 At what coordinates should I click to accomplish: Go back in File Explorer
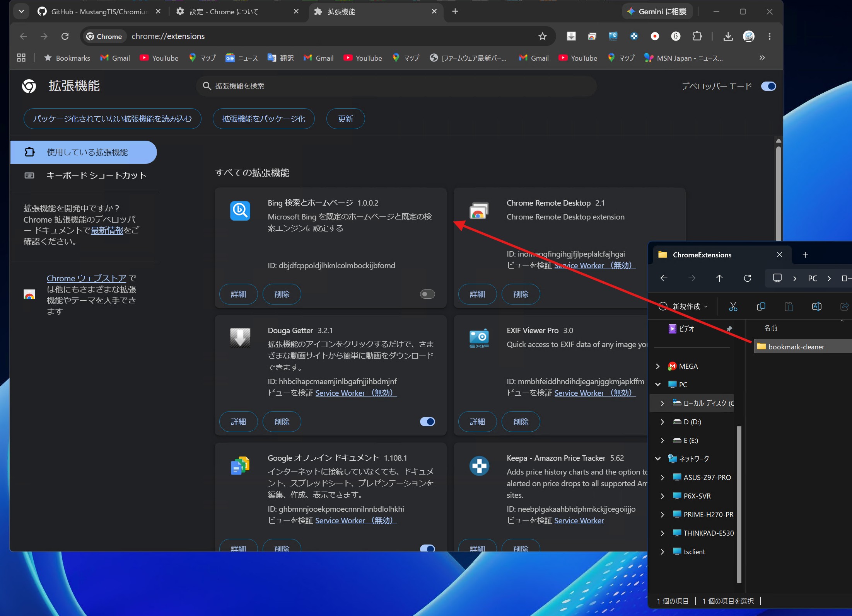pos(664,278)
